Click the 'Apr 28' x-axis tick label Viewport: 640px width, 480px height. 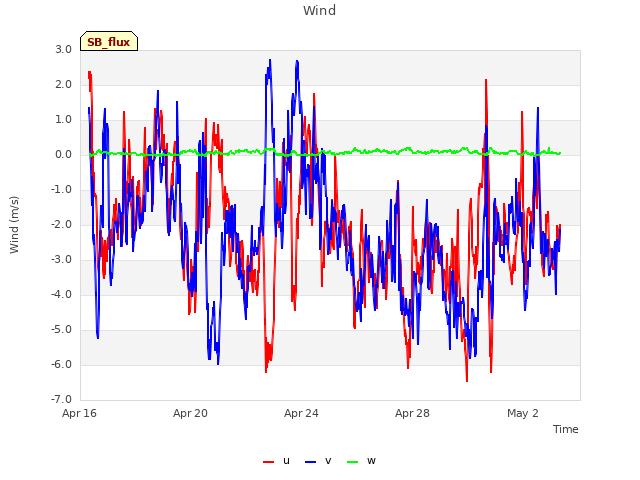(412, 413)
